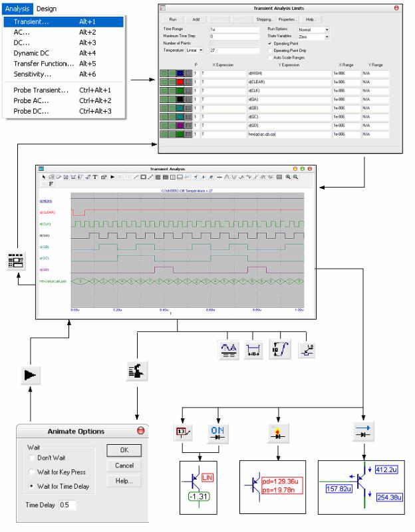Click the zoom in magnifier icon

[288, 177]
